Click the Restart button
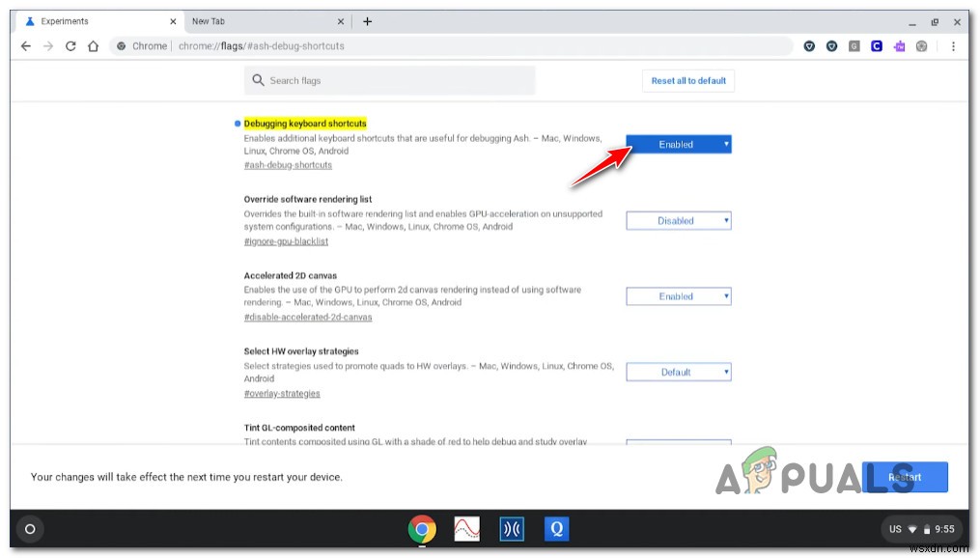Screen dimensions: 980x558 coord(905,477)
